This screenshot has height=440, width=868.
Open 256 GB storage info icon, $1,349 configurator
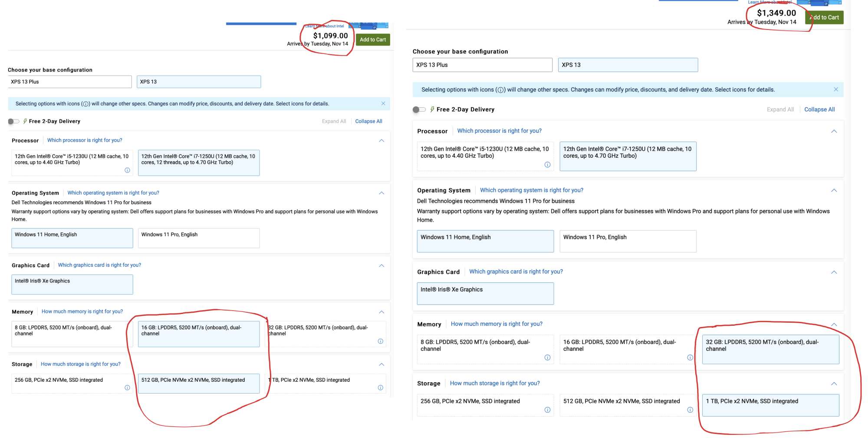coord(547,410)
